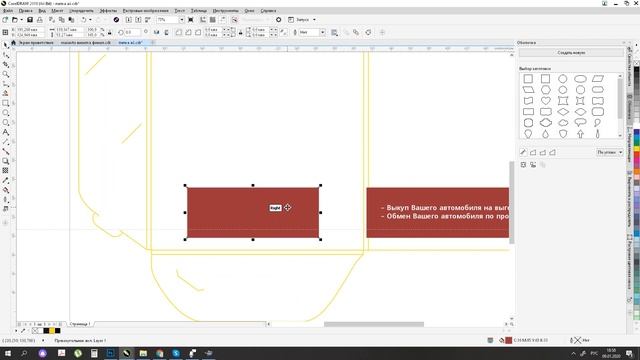
Task: Open the envelope mapping mode dropdown
Action: 610,152
